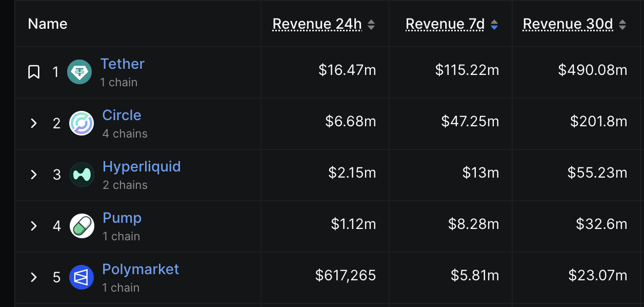Click the Tether logo icon
Viewport: 644px width, 307px height.
click(x=81, y=72)
